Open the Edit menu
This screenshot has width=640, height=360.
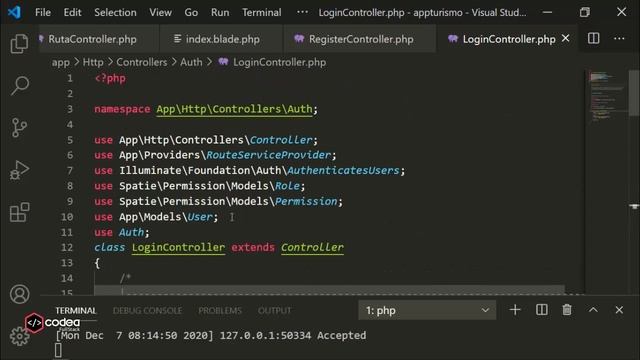(72, 12)
